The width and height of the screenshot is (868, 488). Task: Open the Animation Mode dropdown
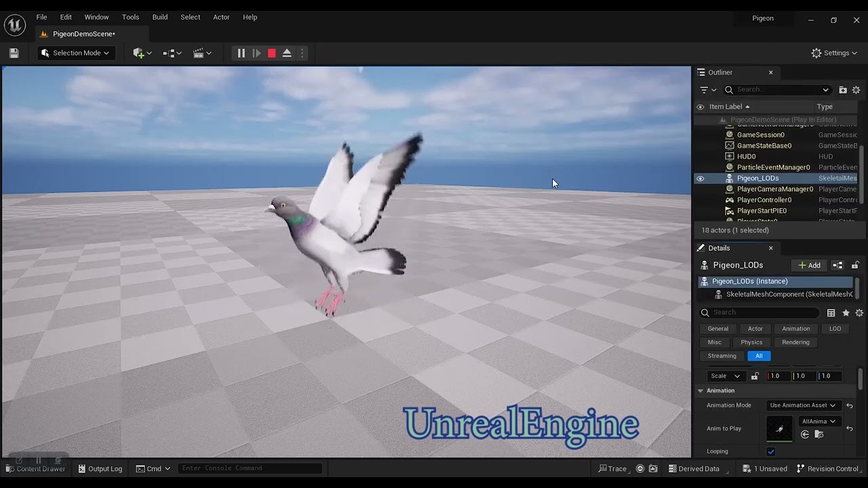coord(803,405)
